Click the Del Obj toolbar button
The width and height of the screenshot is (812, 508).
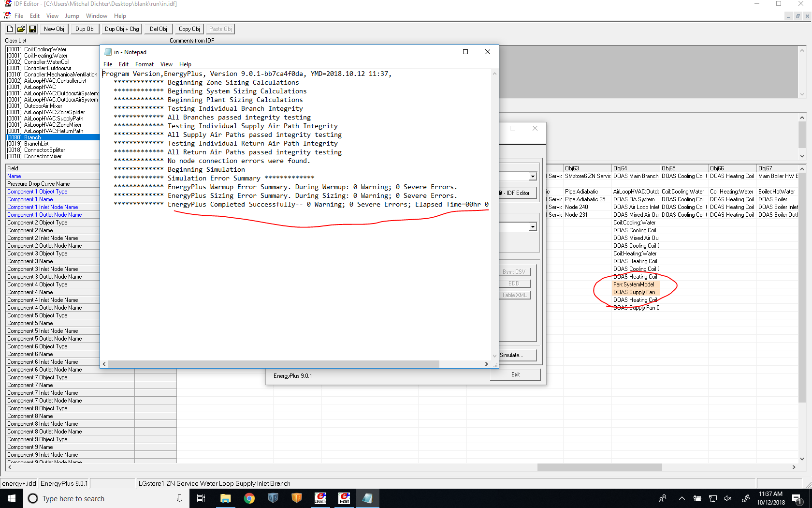(x=158, y=29)
